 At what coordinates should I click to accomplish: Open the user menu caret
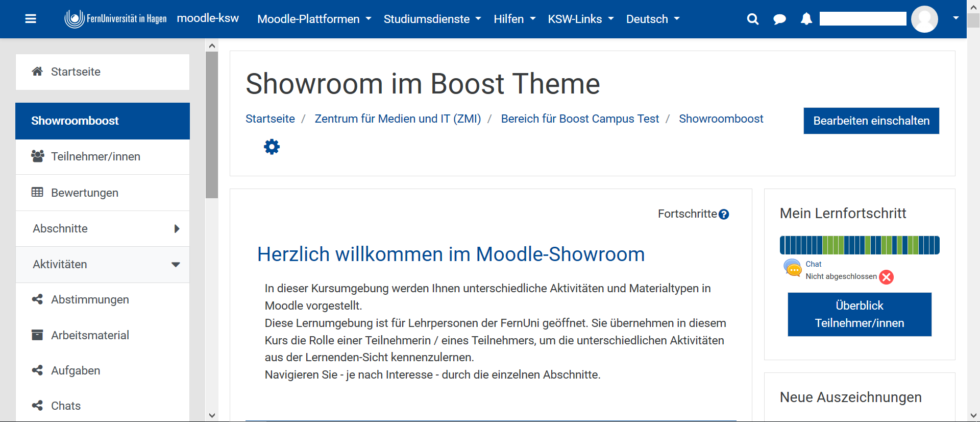click(955, 18)
